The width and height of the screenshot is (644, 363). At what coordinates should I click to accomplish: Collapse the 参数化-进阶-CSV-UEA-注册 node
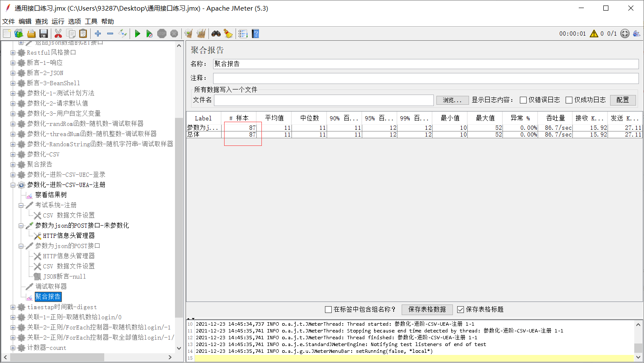coord(13,185)
